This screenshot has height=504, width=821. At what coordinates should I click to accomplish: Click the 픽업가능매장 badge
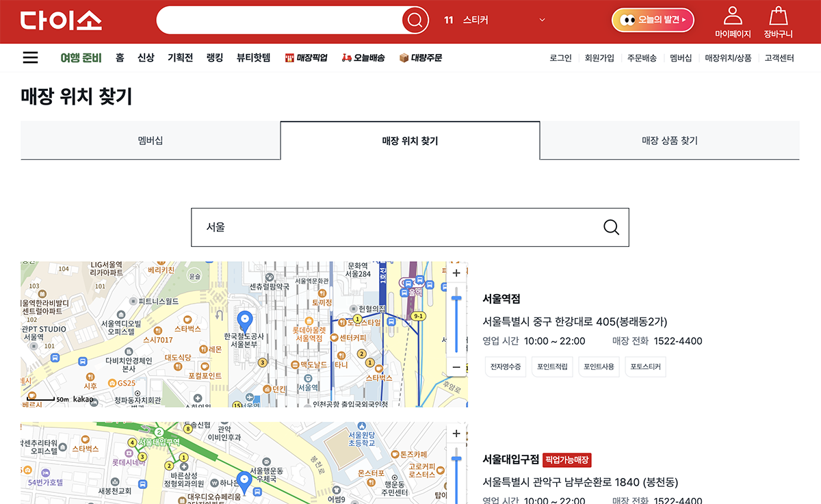567,460
